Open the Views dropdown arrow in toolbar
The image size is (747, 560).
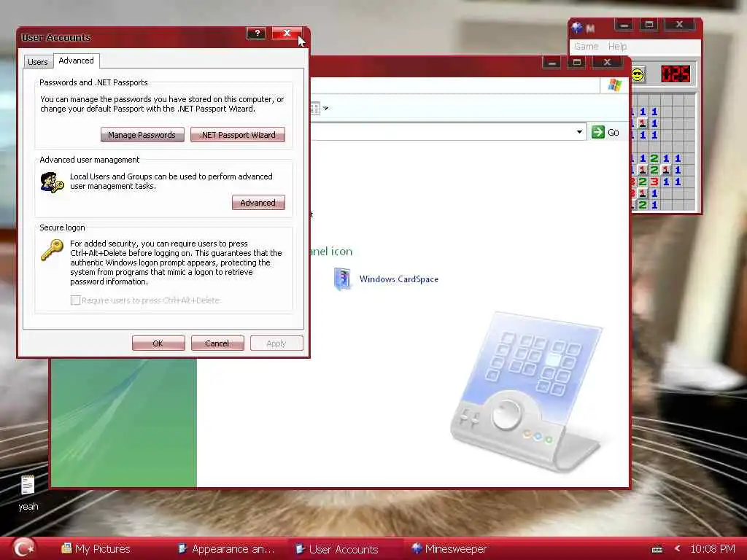coord(326,108)
